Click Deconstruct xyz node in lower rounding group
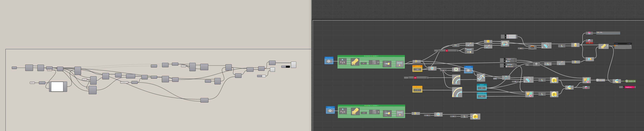Image resolution: width=644 pixels, height=131 pixels. tap(343, 111)
